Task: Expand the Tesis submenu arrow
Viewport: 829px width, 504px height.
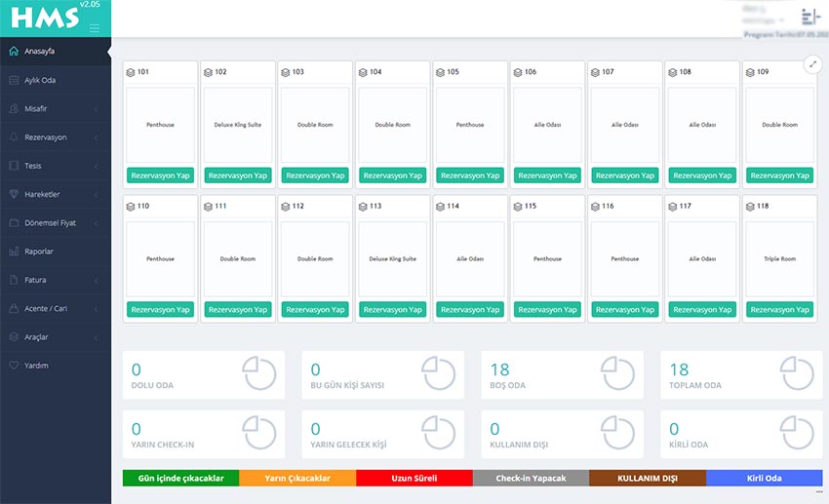Action: point(97,167)
